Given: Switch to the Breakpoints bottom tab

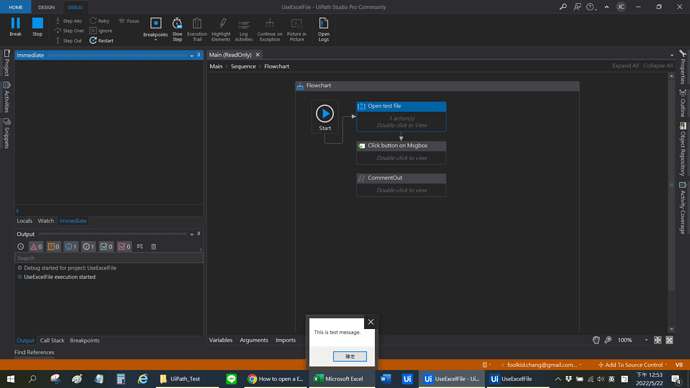Looking at the screenshot, I should pos(84,340).
